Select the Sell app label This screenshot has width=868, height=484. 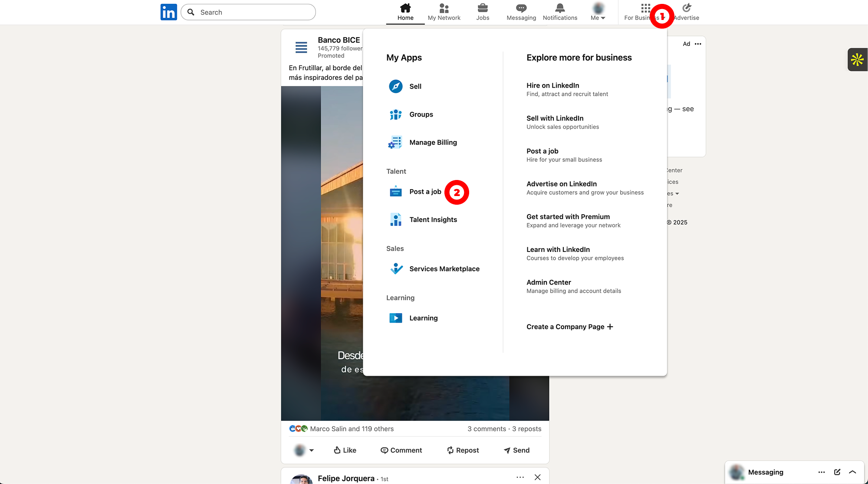click(415, 86)
